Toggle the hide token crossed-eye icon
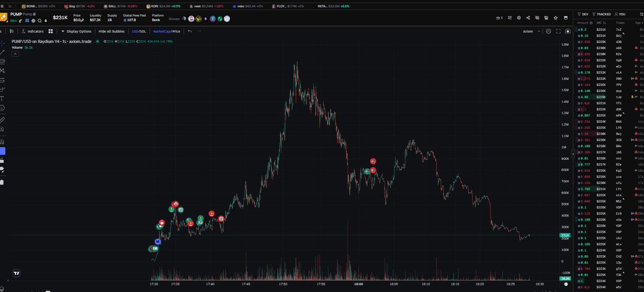 click(537, 18)
